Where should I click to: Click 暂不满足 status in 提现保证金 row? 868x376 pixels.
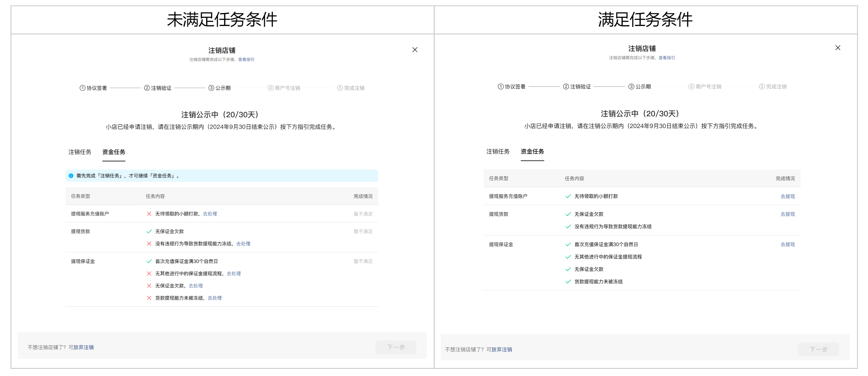pos(363,262)
